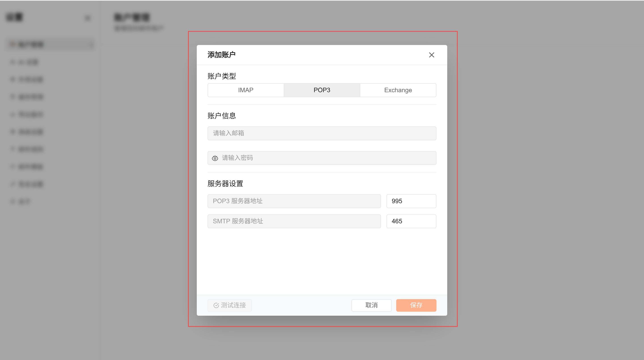Click the POP3 服务器地址 field
Screen dimensions: 644x360
click(294, 201)
